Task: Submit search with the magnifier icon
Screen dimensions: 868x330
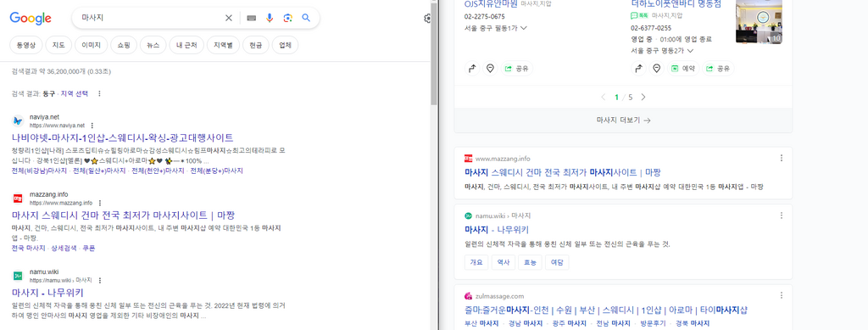Action: pos(306,18)
